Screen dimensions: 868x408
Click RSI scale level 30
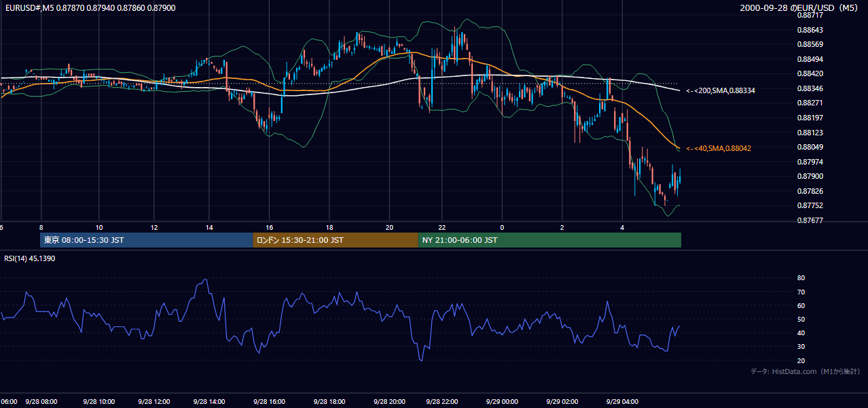(801, 347)
